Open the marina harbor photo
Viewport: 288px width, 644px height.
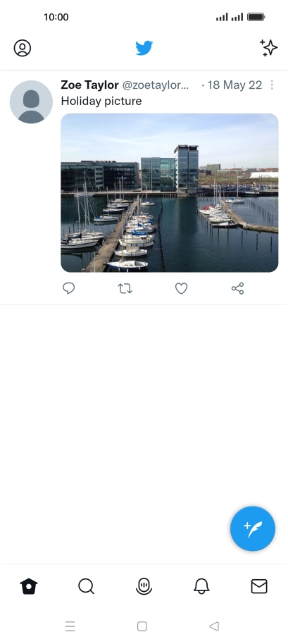pyautogui.click(x=170, y=192)
